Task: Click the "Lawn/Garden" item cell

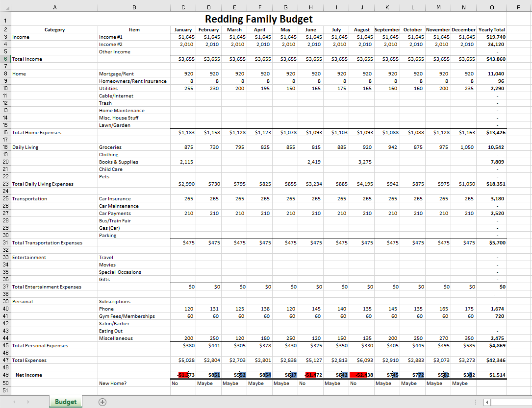Action: tap(134, 125)
